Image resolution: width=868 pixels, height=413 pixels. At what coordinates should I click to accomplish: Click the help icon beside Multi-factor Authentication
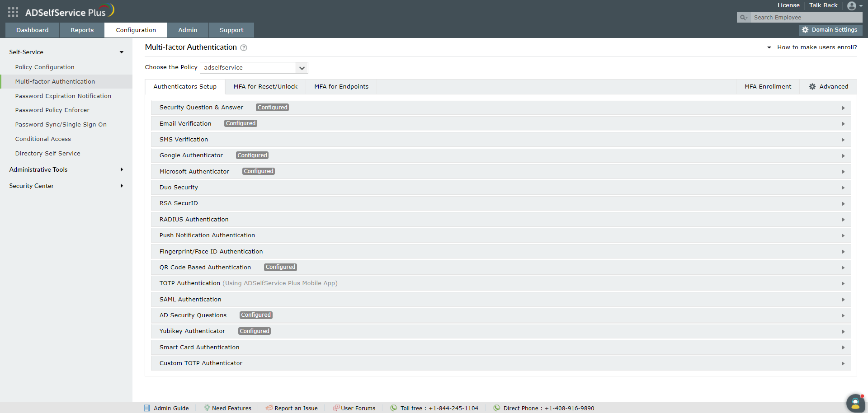point(244,47)
